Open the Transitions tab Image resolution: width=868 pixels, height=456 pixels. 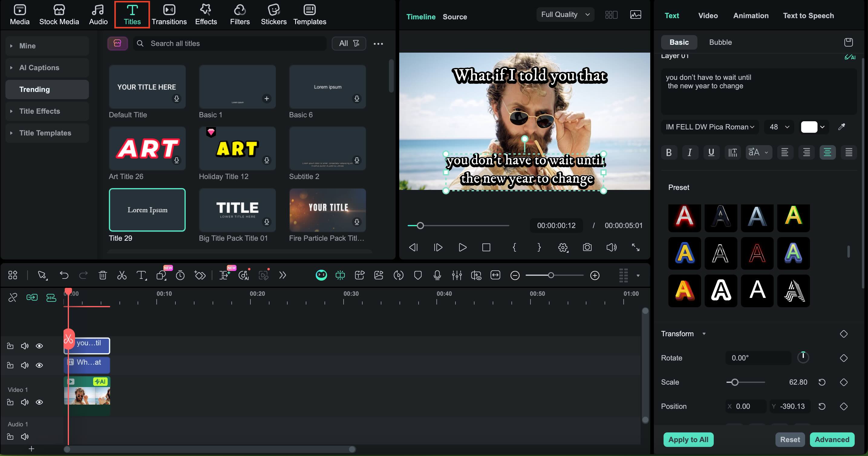(x=169, y=15)
